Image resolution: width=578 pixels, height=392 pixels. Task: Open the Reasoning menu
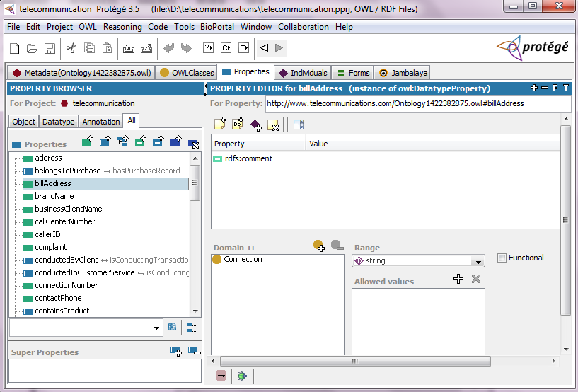pos(122,27)
